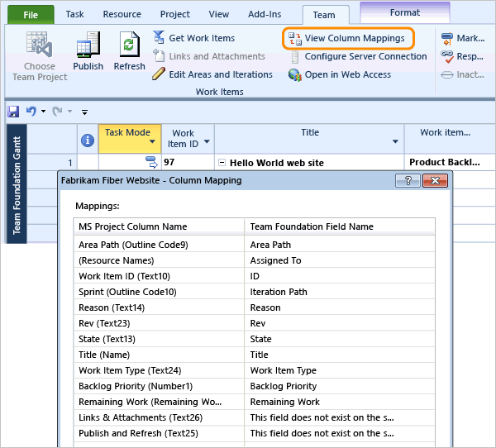Click the Work item... column header
Screen dimensions: 496x448
click(x=450, y=139)
